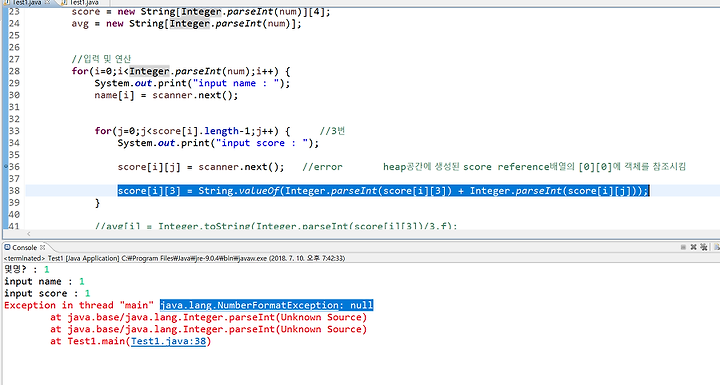Image resolution: width=720 pixels, height=385 pixels.
Task: Close the Console view via its tab X
Action: tap(42, 247)
